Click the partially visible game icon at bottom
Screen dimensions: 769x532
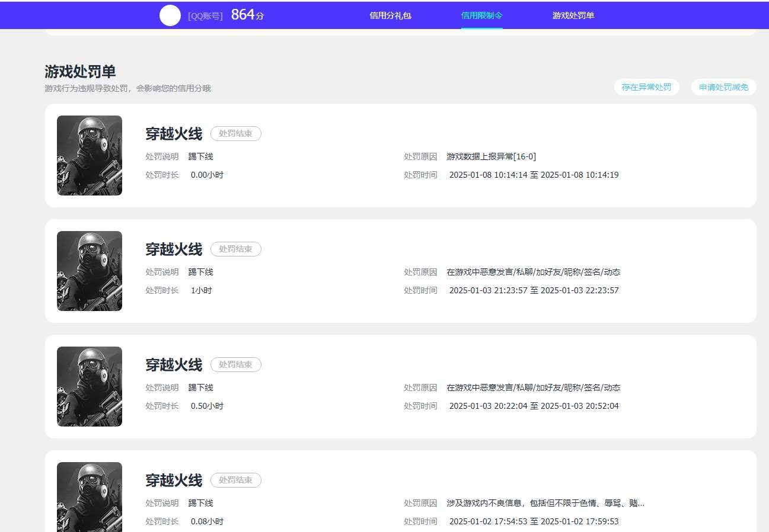click(x=89, y=501)
